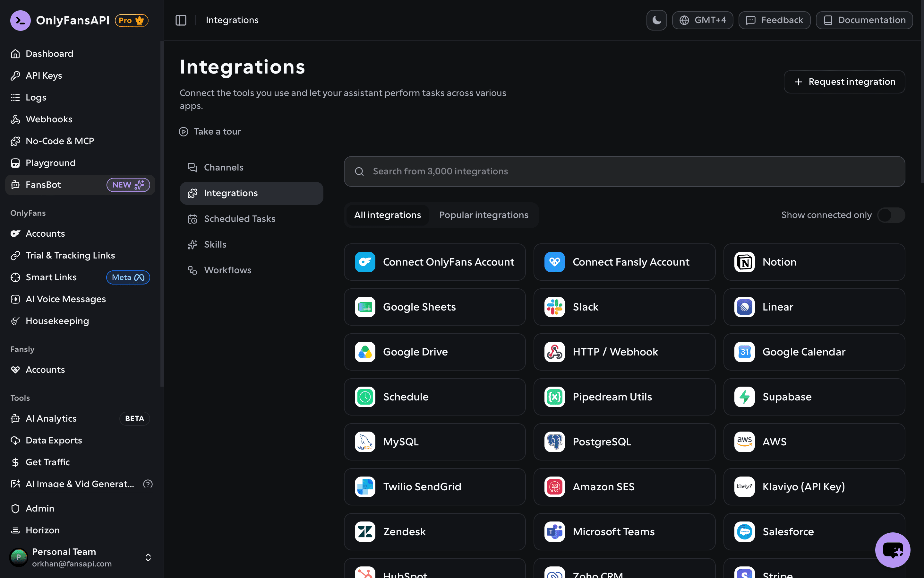The image size is (924, 578).
Task: Open Admin page
Action: pos(80,508)
